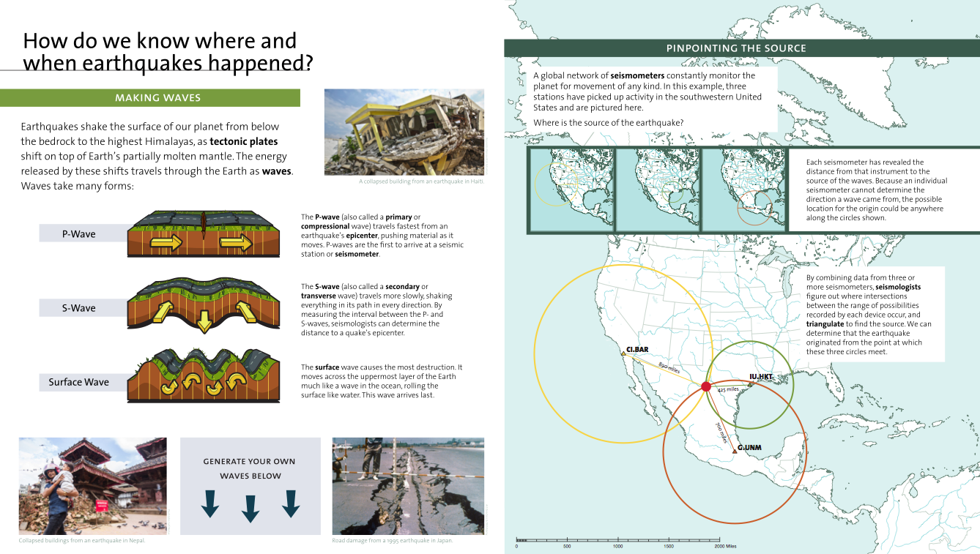This screenshot has width=980, height=554.
Task: Click the S-Wave ground block illustration
Action: [x=203, y=306]
